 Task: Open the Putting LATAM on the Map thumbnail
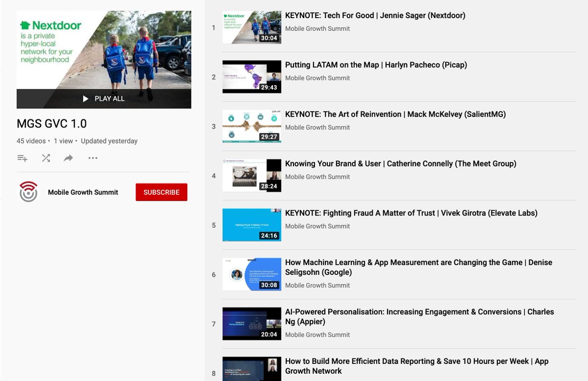click(x=252, y=77)
